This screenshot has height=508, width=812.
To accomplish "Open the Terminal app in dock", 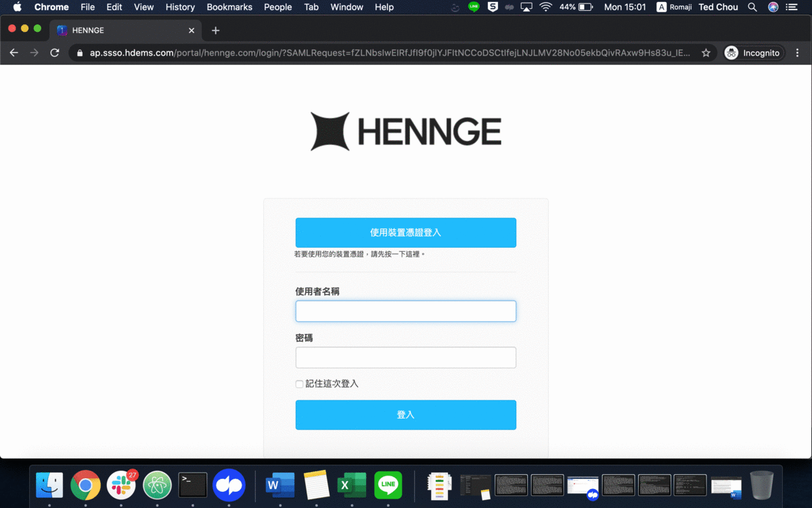I will [193, 485].
